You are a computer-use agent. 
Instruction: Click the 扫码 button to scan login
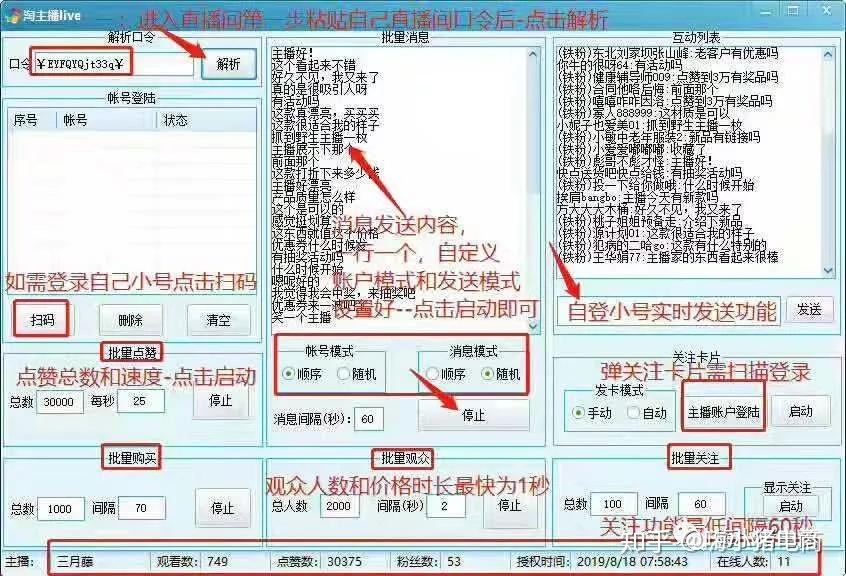[x=42, y=320]
